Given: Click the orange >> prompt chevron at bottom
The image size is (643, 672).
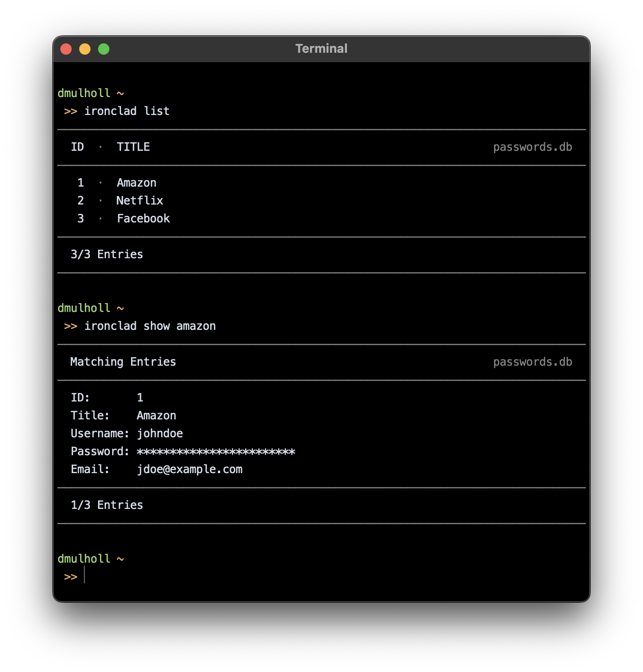Looking at the screenshot, I should click(x=70, y=576).
